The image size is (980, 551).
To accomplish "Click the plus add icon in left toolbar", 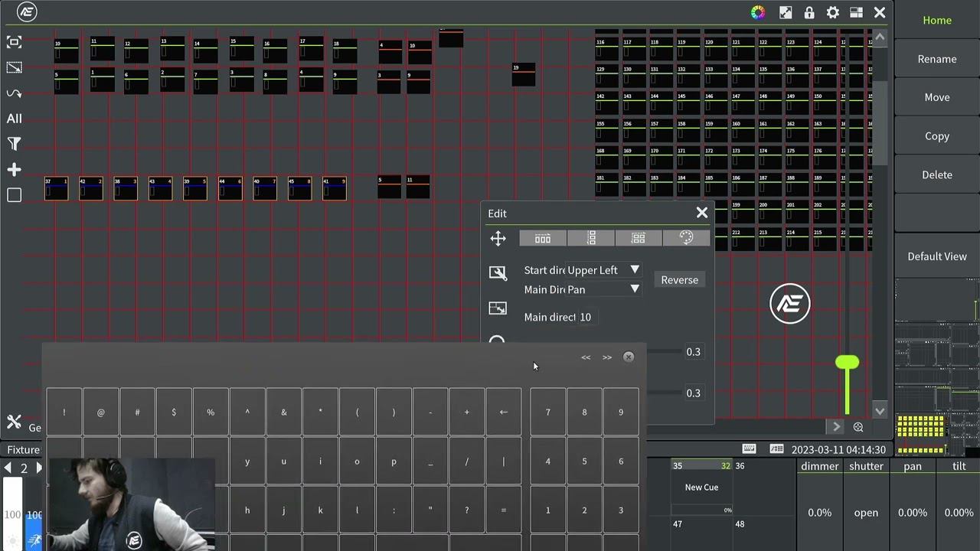I will 14,169.
